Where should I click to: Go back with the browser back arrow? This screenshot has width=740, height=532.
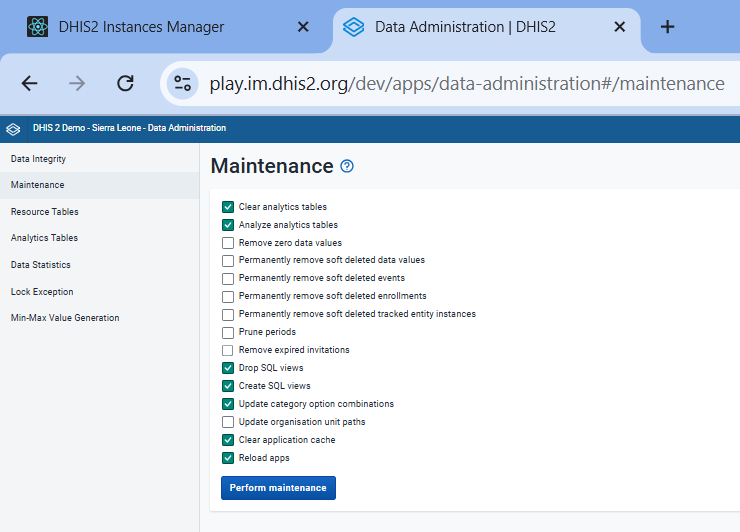click(x=29, y=84)
